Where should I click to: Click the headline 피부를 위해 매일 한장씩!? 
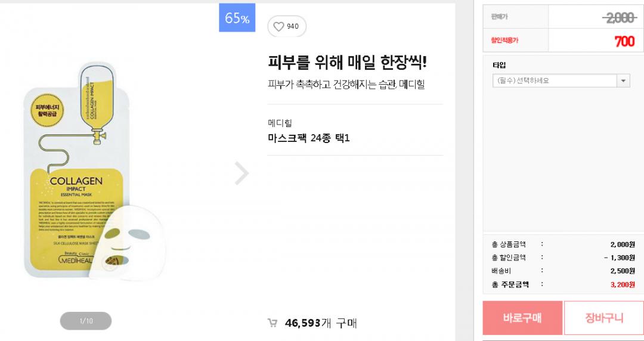tap(347, 62)
